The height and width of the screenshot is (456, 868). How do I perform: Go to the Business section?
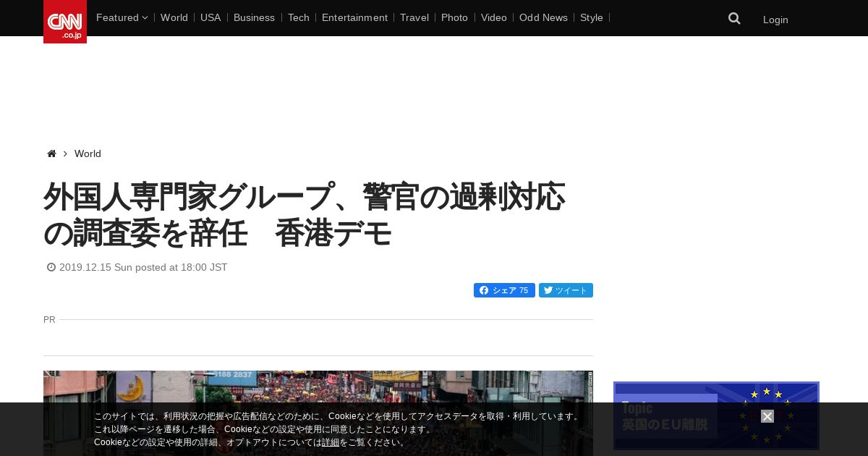[254, 17]
